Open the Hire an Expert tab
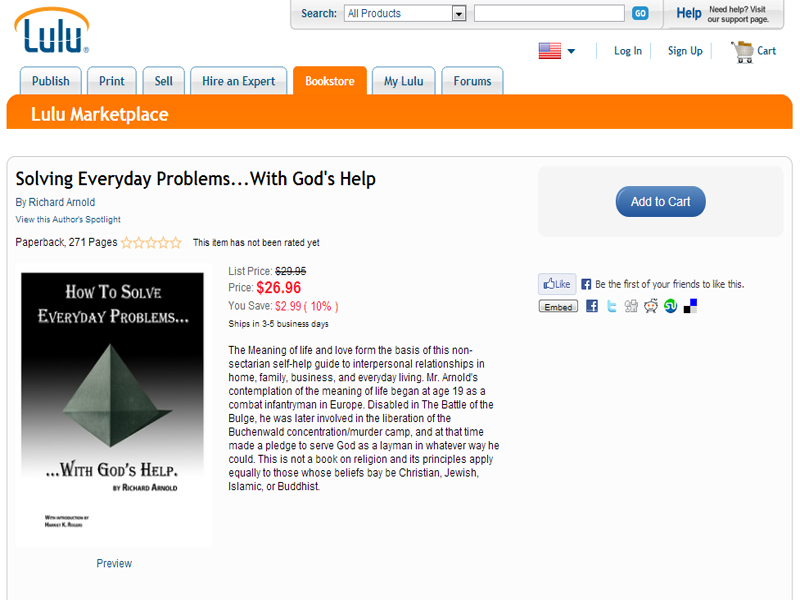This screenshot has width=800, height=600. 238,81
